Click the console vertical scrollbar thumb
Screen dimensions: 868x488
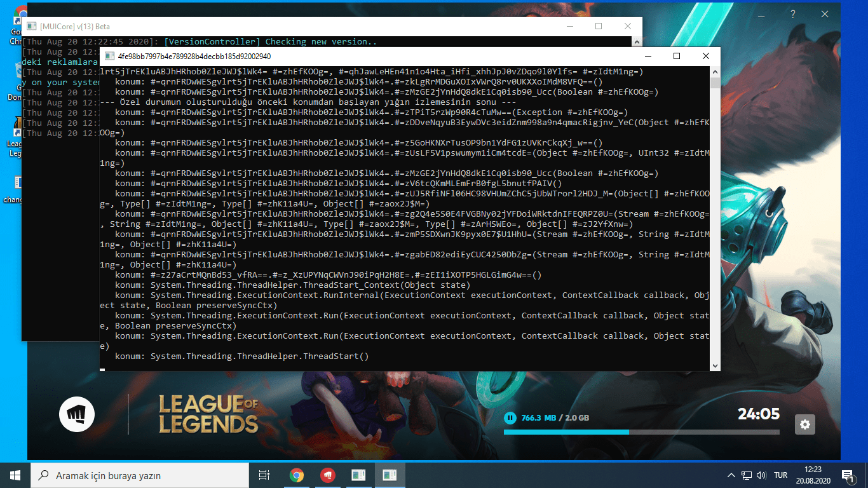coord(715,83)
